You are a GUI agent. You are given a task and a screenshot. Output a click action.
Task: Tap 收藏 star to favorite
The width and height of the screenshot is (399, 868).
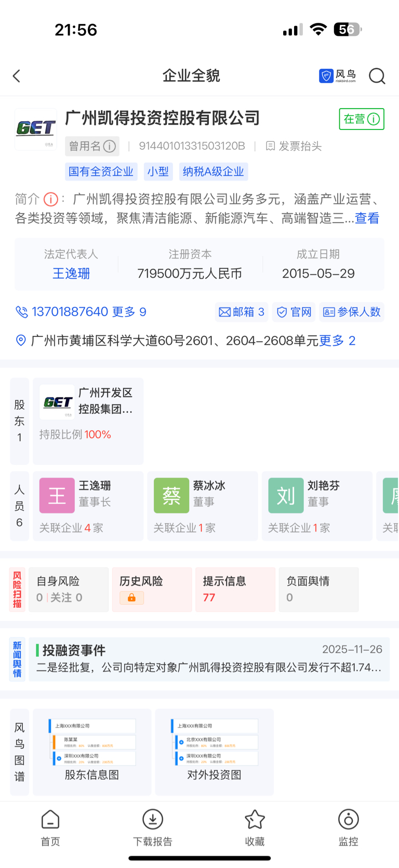[255, 828]
